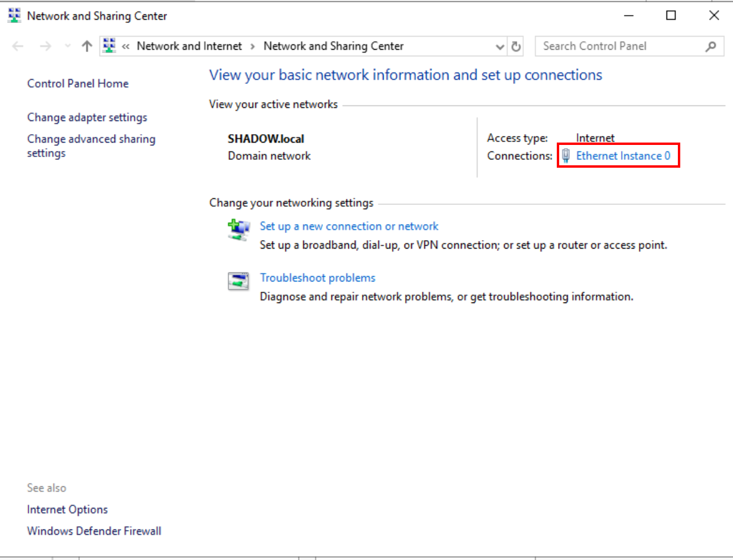Open Windows Defender Firewall link
733x560 pixels.
(x=93, y=531)
